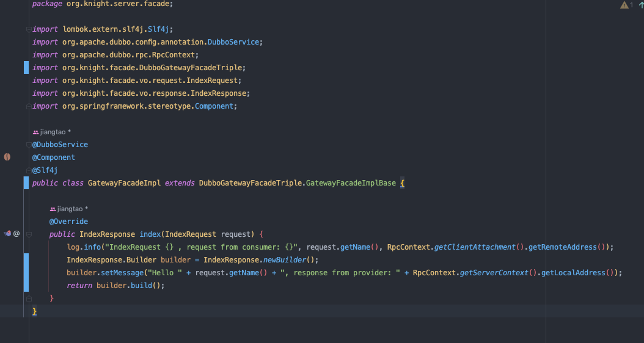Image resolution: width=644 pixels, height=343 pixels.
Task: Click the @Component annotation
Action: tap(53, 157)
